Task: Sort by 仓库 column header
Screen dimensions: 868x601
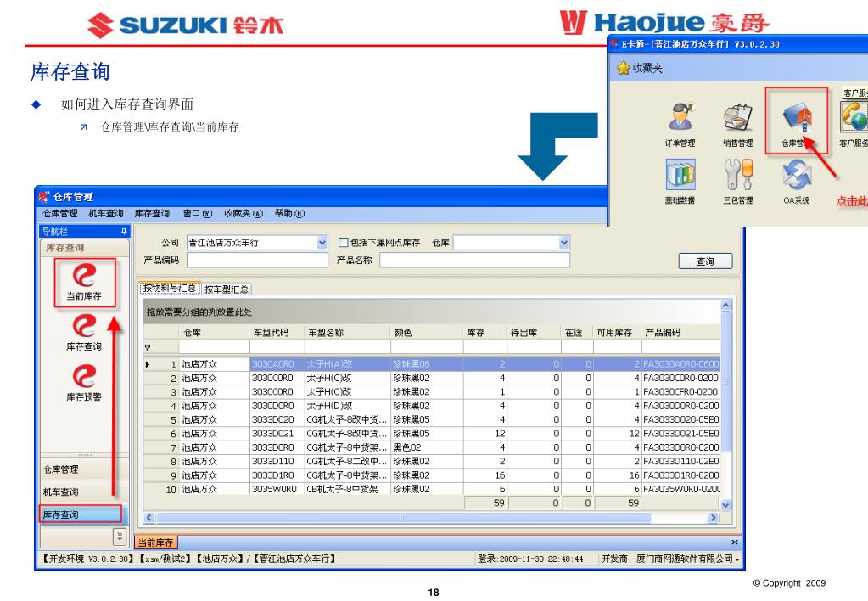Action: pos(214,333)
